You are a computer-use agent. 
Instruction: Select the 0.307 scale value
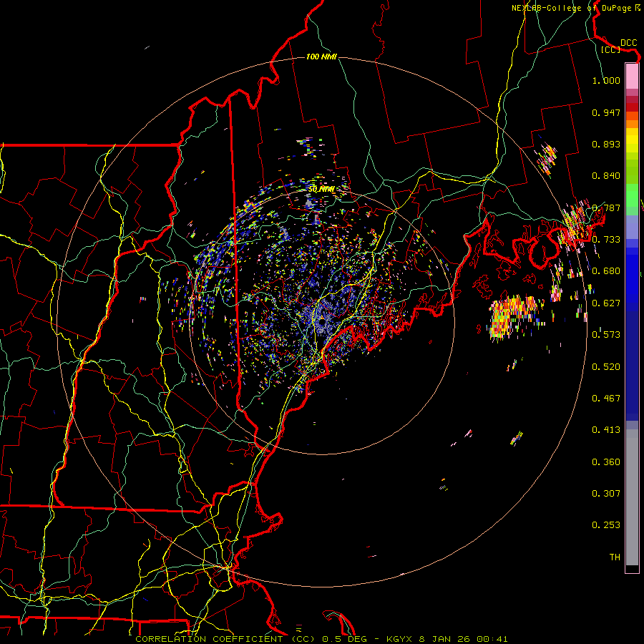click(x=606, y=494)
